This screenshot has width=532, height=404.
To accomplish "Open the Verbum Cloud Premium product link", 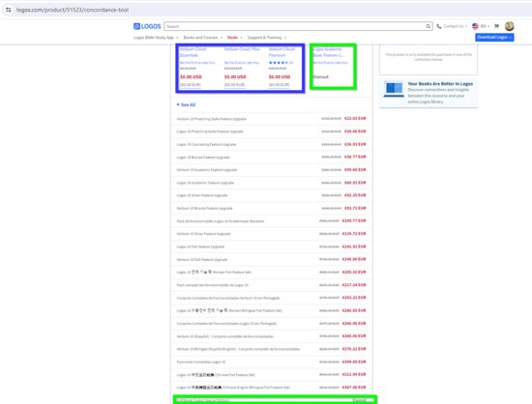I will tap(281, 52).
